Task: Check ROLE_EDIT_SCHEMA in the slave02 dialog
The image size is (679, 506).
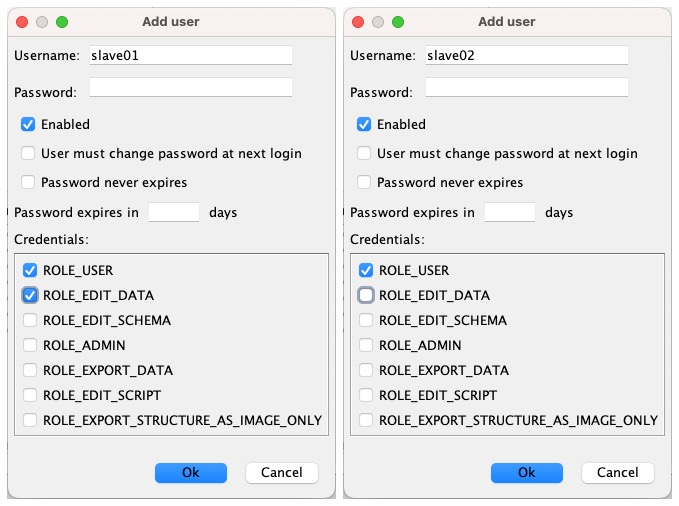Action: pos(366,320)
